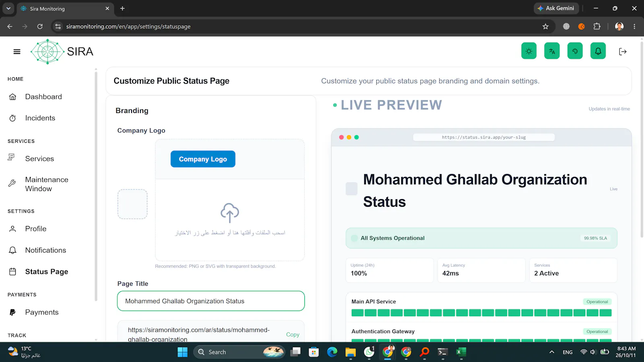Viewport: 644px width, 362px height.
Task: Open the language translation switcher icon
Action: pyautogui.click(x=552, y=51)
